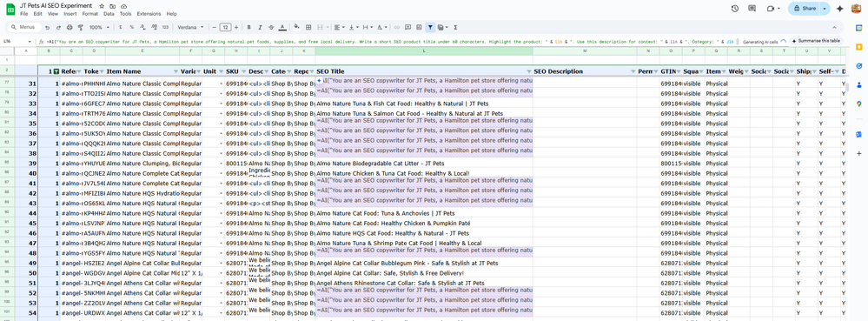The image size is (868, 321).
Task: Open the text rotation dropdown
Action: pyautogui.click(x=382, y=27)
